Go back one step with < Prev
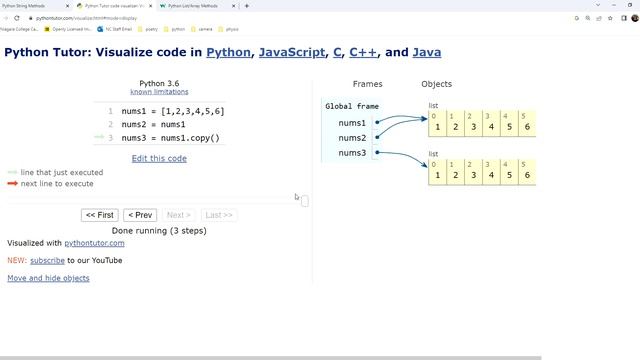The height and width of the screenshot is (360, 640). pos(140,215)
